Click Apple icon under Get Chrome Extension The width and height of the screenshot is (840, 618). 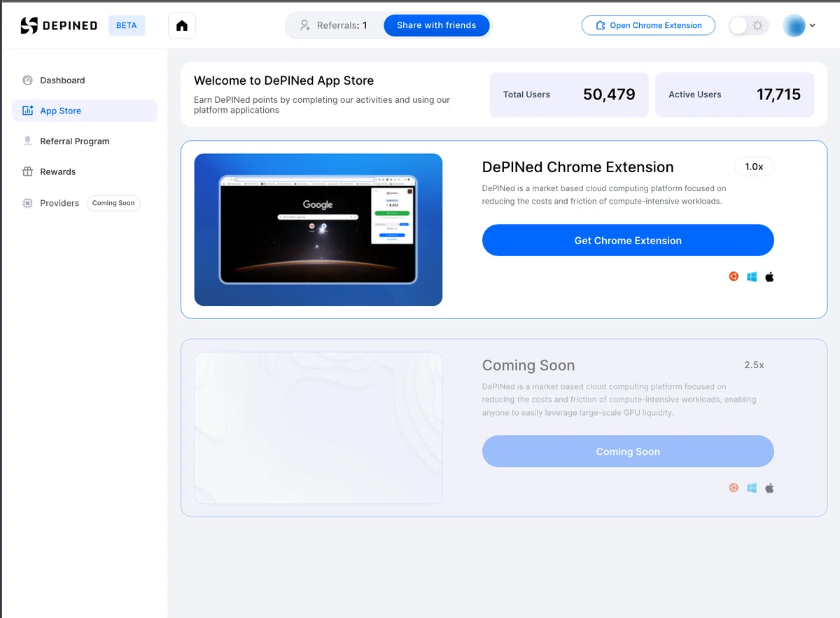769,277
